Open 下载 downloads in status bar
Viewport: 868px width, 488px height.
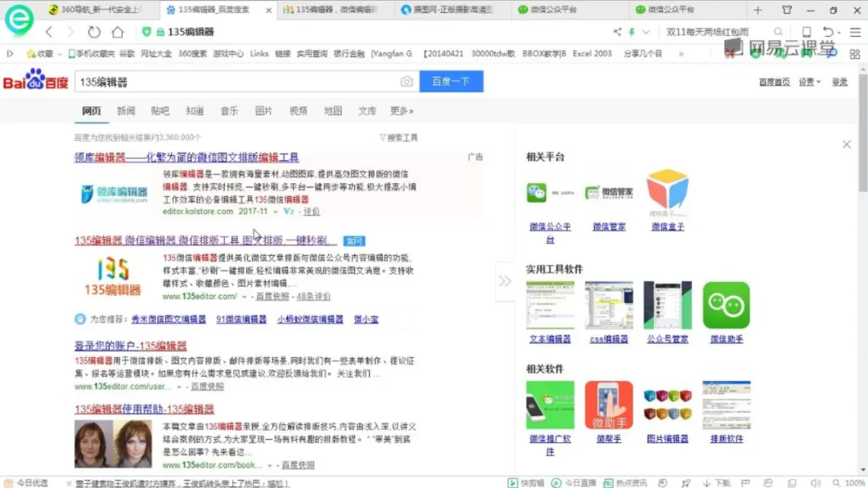coord(716,483)
